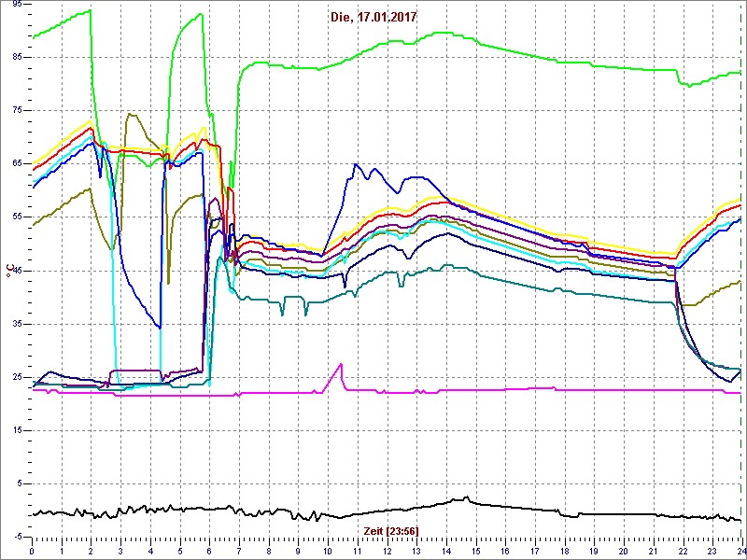747x560 pixels.
Task: Click the y-axis value 95
Action: [x=16, y=4]
